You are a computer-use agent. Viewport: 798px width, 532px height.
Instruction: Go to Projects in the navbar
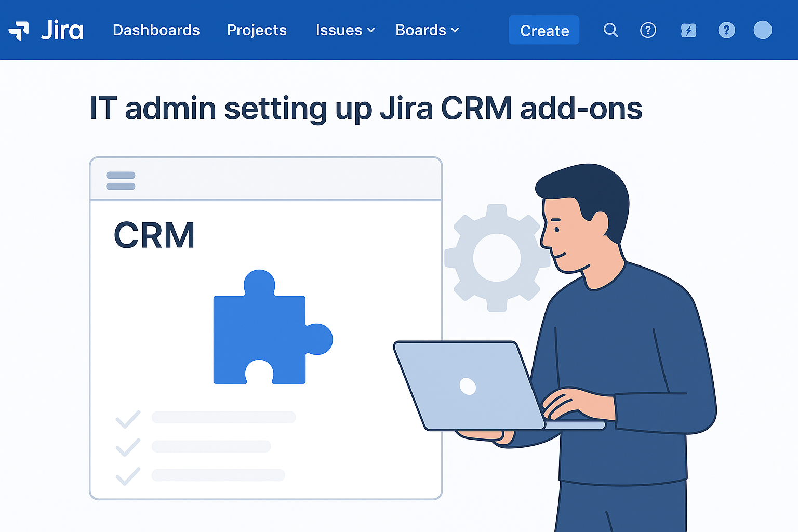click(x=257, y=30)
